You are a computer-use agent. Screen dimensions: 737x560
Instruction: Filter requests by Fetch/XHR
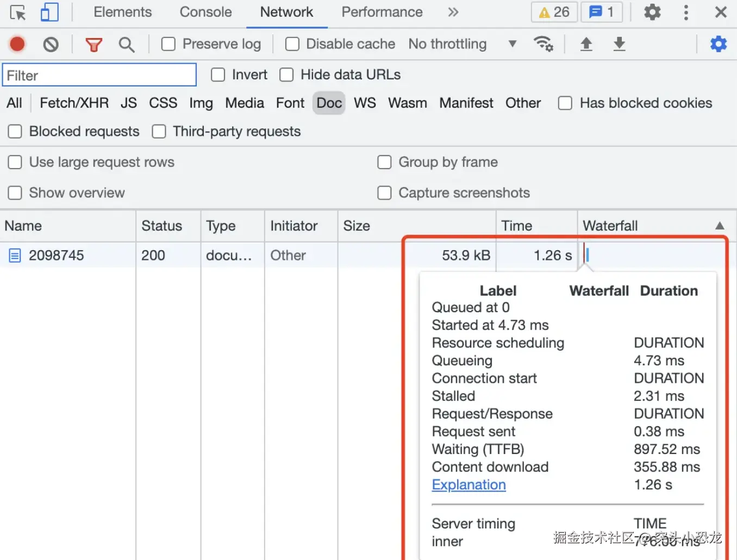(74, 103)
